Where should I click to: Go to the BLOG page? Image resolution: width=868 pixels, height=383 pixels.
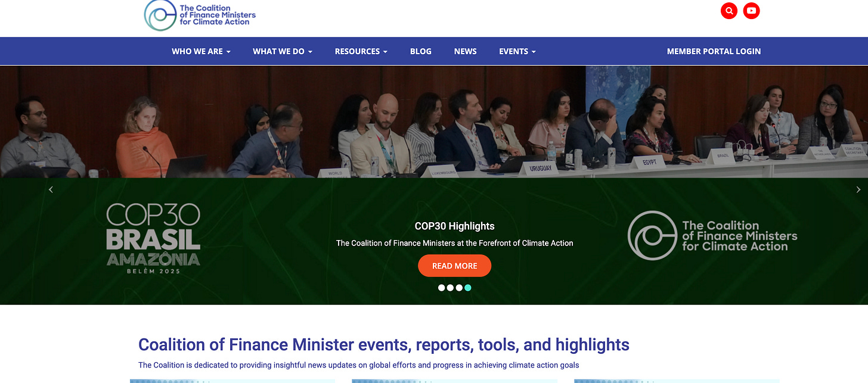point(421,51)
